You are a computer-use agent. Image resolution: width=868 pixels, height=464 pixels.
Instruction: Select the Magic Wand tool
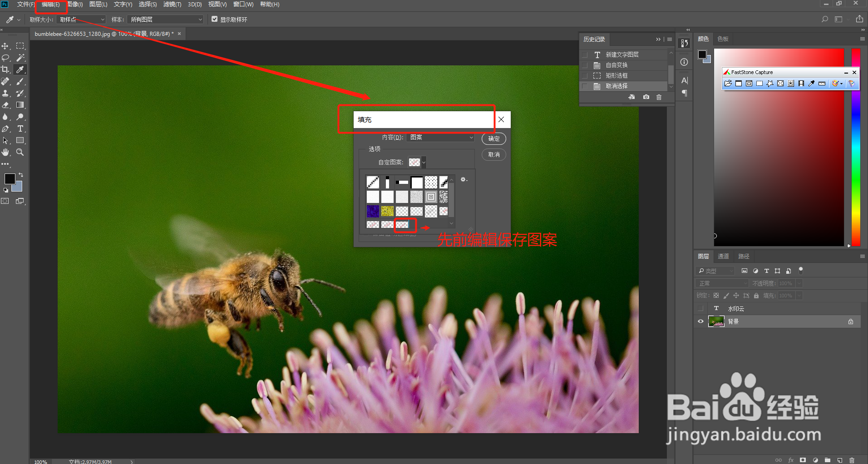20,58
